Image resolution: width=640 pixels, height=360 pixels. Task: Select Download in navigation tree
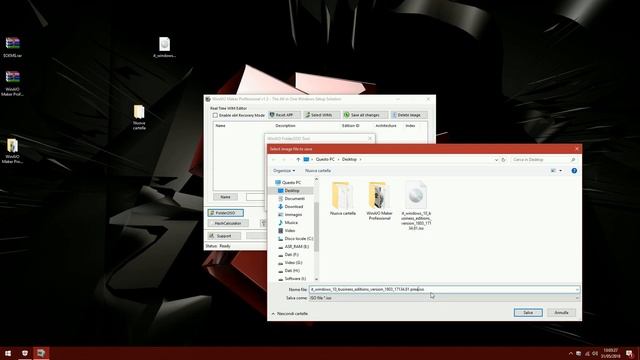coord(291,207)
